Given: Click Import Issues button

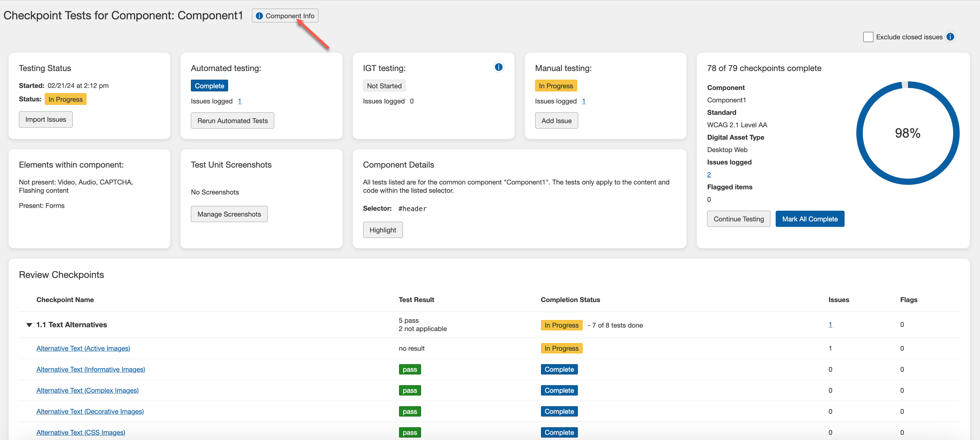Looking at the screenshot, I should click(45, 119).
